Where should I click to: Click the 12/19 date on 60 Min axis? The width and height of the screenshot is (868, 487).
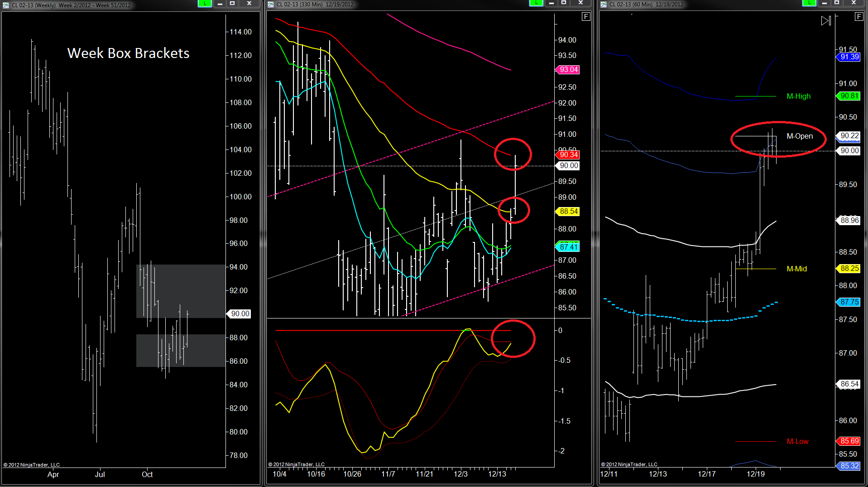coord(756,474)
